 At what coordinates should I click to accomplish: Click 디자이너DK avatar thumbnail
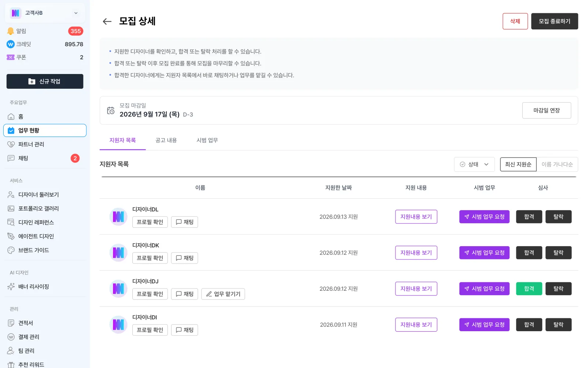[118, 253]
